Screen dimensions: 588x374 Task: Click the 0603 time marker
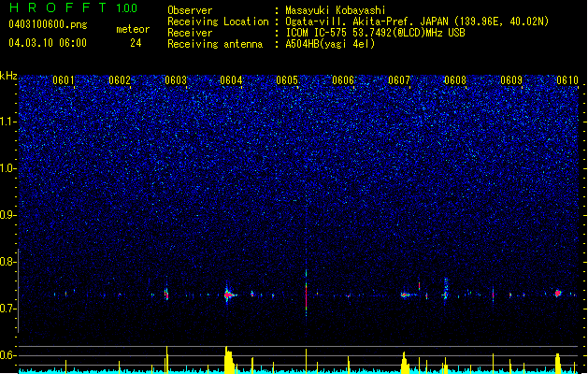coord(175,79)
